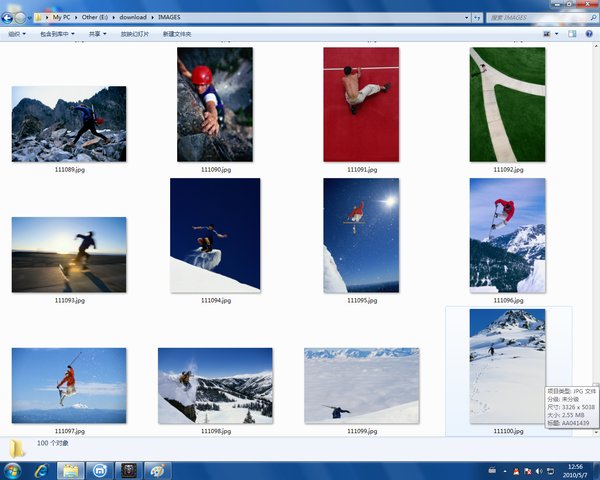Open the Maxthon browser taskbar icon
Viewport: 600px width, 480px height.
click(x=99, y=471)
